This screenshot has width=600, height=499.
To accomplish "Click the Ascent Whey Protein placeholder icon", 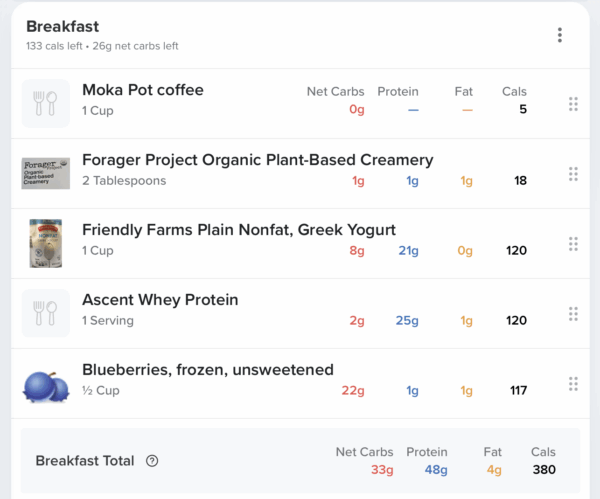I will point(46,313).
